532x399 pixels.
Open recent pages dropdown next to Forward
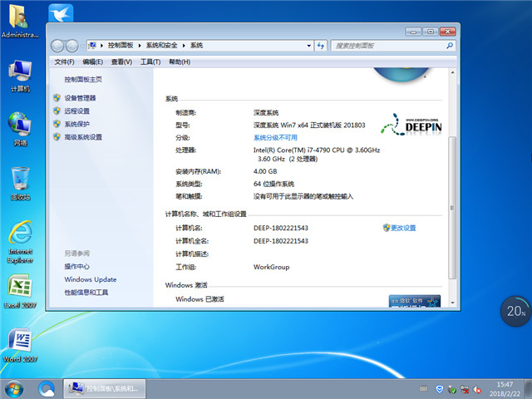[x=82, y=46]
